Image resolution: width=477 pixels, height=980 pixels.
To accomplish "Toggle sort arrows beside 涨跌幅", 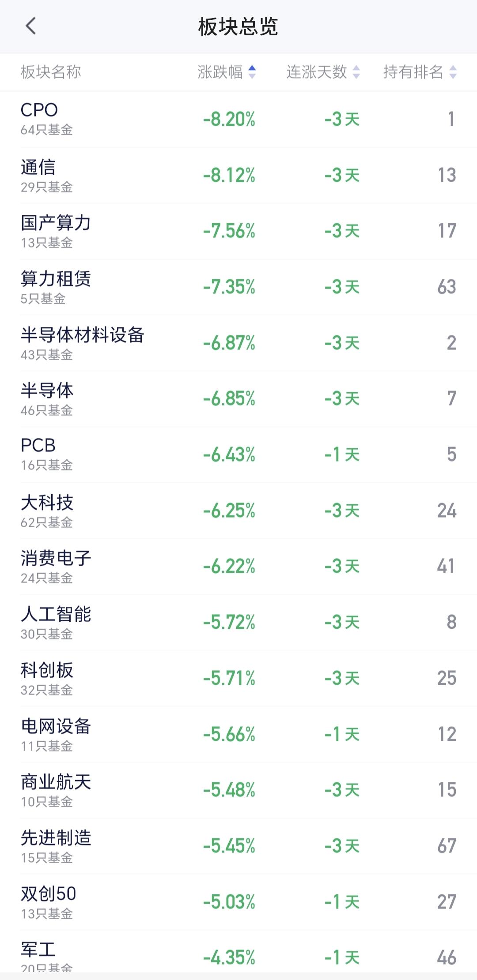I will 252,72.
